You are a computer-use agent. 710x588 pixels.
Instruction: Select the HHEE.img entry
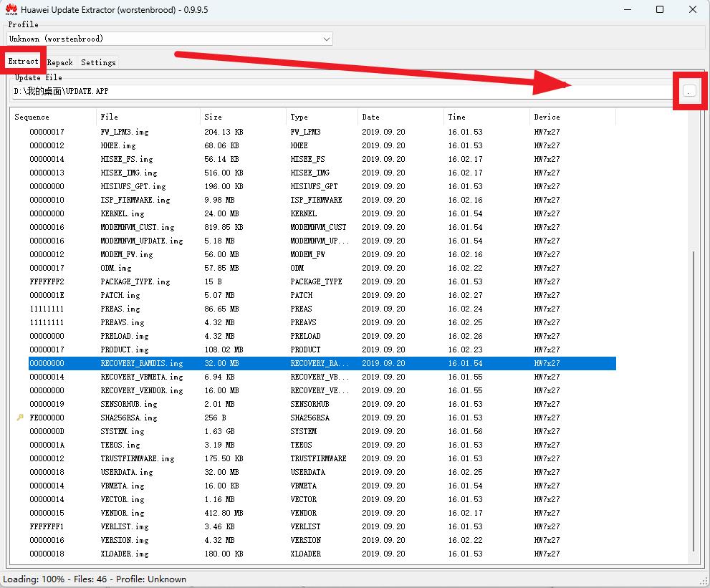pyautogui.click(x=322, y=145)
